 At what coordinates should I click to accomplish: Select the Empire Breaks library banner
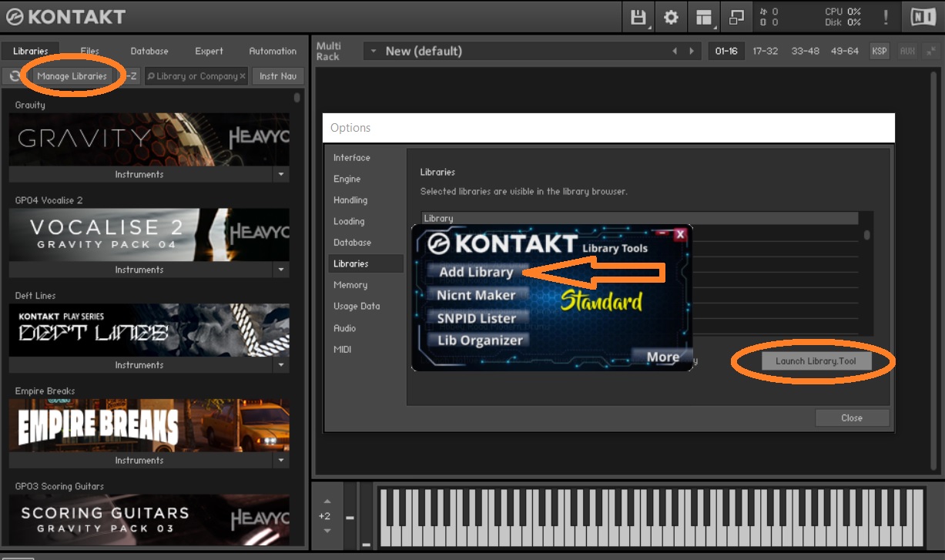coord(149,425)
